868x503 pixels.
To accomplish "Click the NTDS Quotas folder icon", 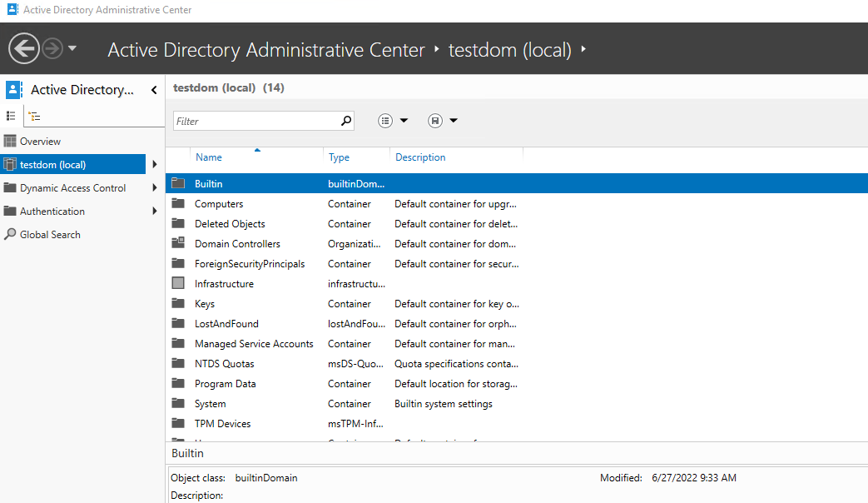I will (178, 363).
